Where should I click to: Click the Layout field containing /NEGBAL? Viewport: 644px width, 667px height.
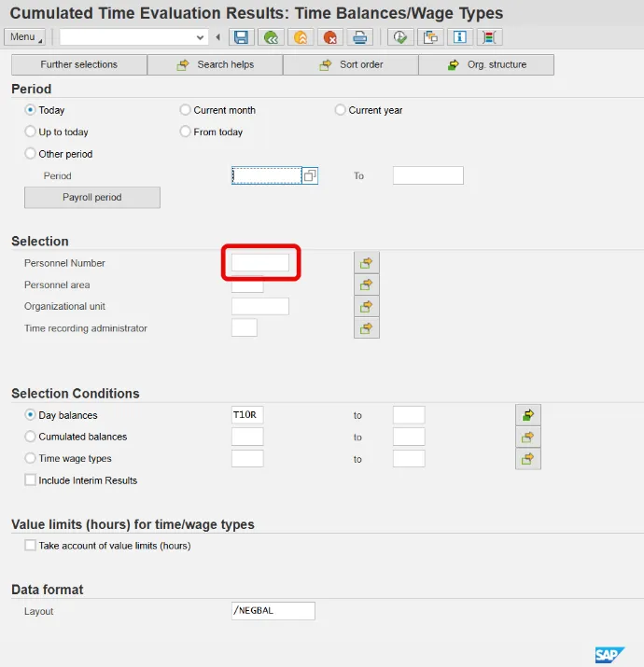[x=273, y=611]
